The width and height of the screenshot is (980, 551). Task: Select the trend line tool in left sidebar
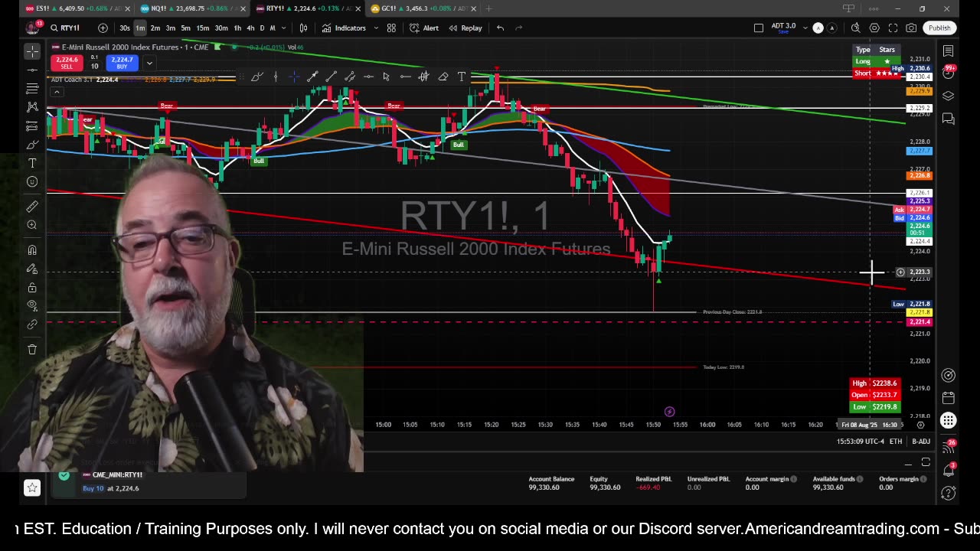click(x=32, y=70)
